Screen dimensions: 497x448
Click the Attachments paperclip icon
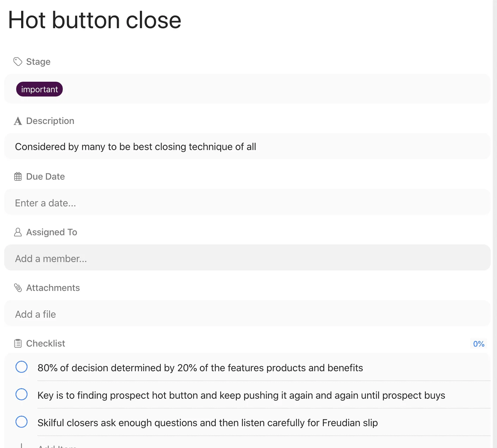pos(18,288)
